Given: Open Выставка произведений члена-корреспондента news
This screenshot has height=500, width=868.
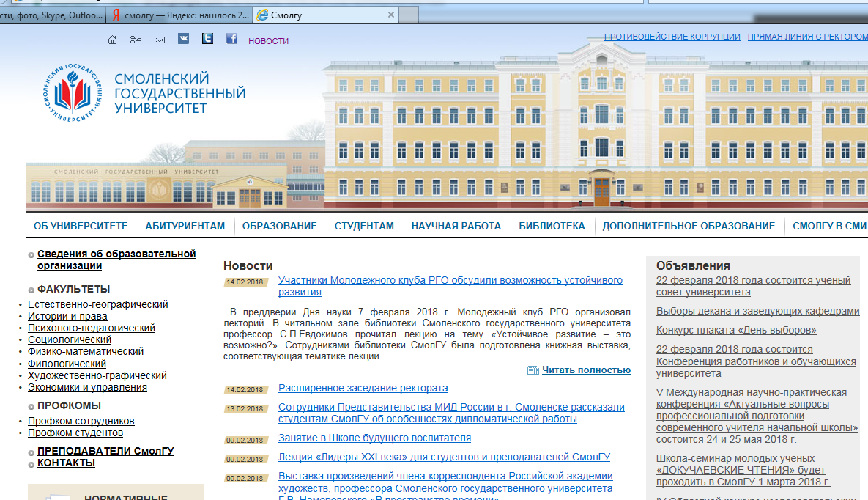Looking at the screenshot, I should click(445, 485).
